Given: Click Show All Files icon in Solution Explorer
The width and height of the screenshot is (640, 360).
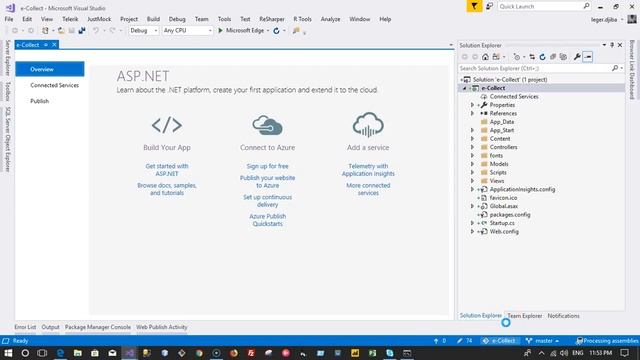Looking at the screenshot, I should (563, 57).
